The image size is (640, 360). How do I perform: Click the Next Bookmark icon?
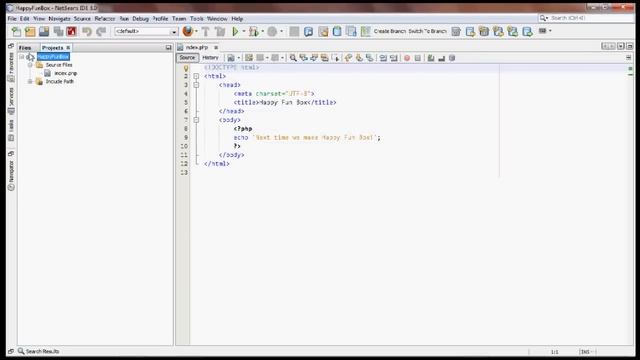(359, 58)
